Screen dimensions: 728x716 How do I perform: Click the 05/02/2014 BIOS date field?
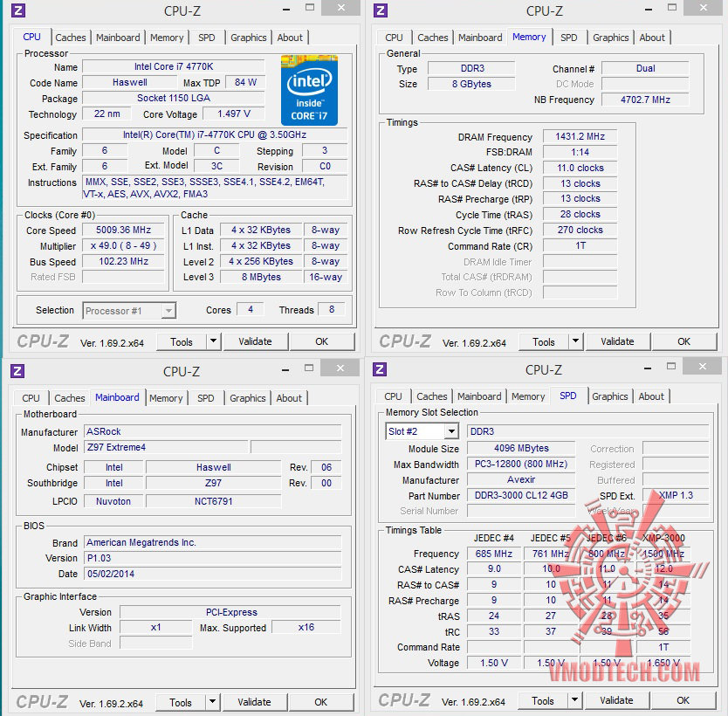point(213,574)
